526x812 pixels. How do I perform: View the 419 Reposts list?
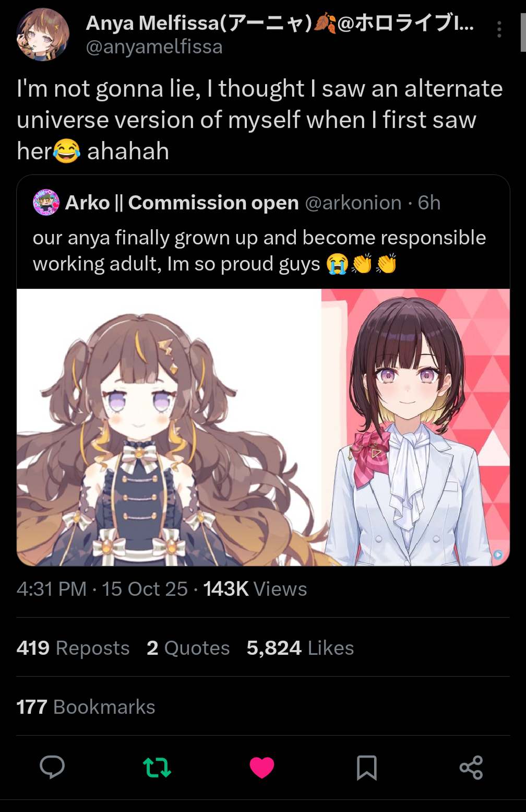click(73, 648)
